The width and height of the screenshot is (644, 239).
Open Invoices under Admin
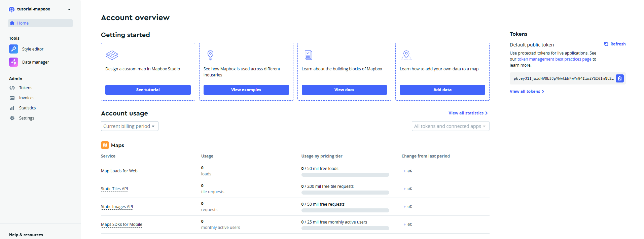click(27, 98)
